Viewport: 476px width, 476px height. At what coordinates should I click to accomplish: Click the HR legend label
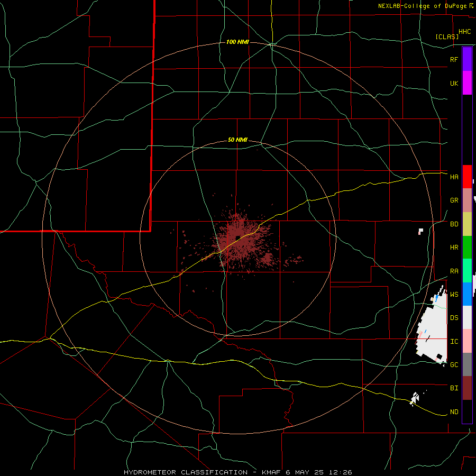[x=454, y=248]
